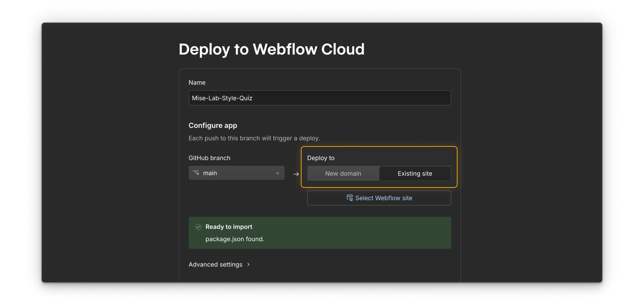
Task: Click the GitHub branch dropdown chevron
Action: (277, 173)
